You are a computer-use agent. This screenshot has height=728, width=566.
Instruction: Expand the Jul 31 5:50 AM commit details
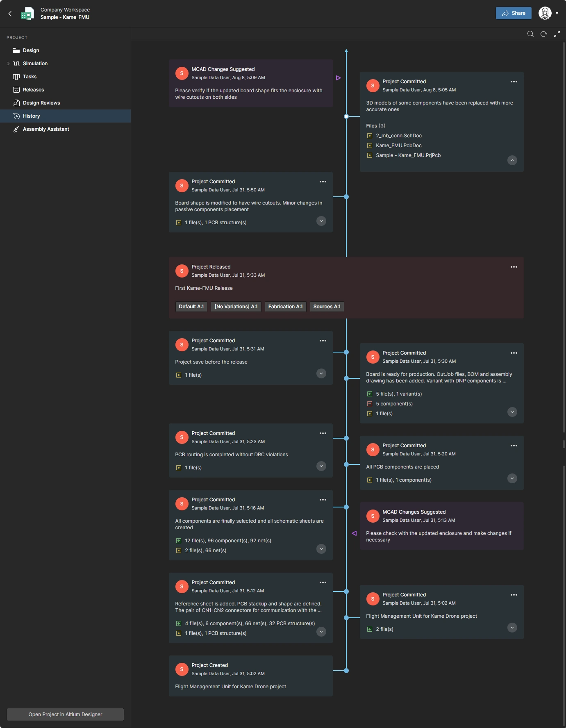click(321, 221)
